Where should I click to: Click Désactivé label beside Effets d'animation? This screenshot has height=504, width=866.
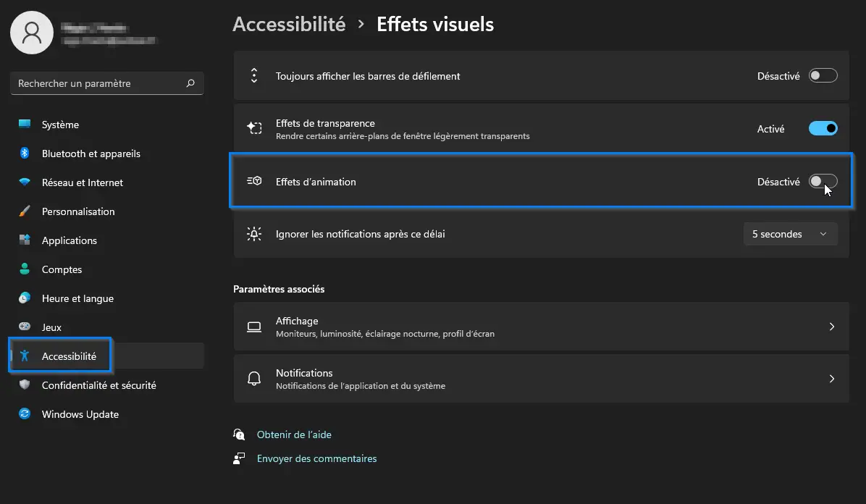pyautogui.click(x=778, y=182)
